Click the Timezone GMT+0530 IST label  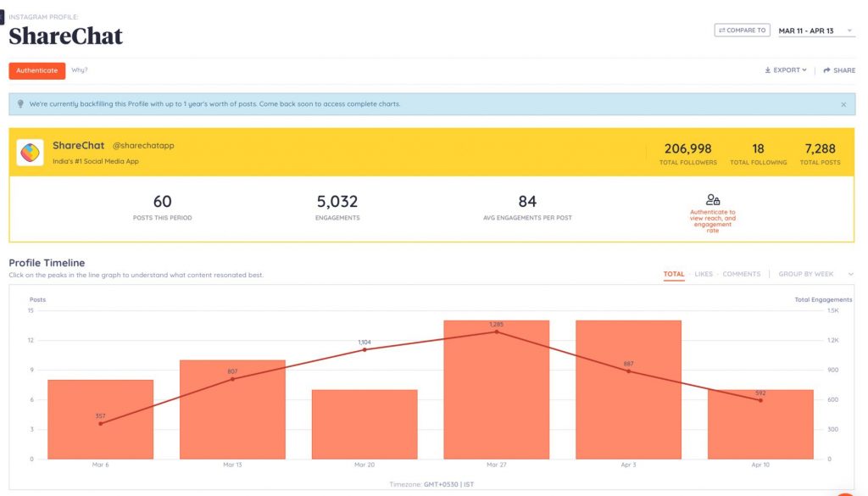(431, 484)
